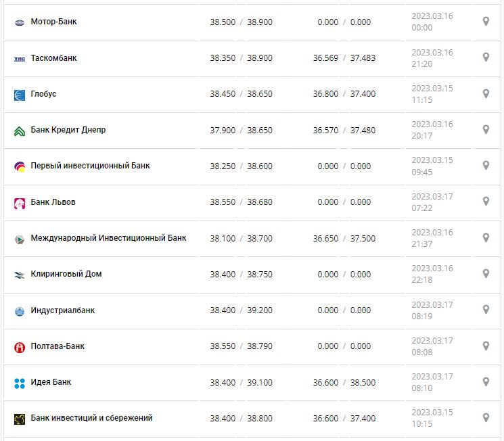Open location pin for Таскомбанк
The image size is (504, 441).
click(x=485, y=57)
